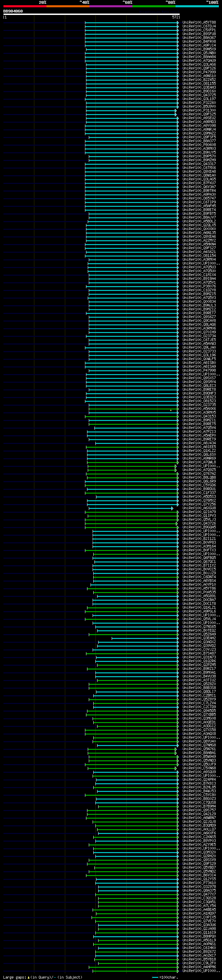Click the green ~80% identity legend segment
Screen dimensions: 222x980
(154, 6)
